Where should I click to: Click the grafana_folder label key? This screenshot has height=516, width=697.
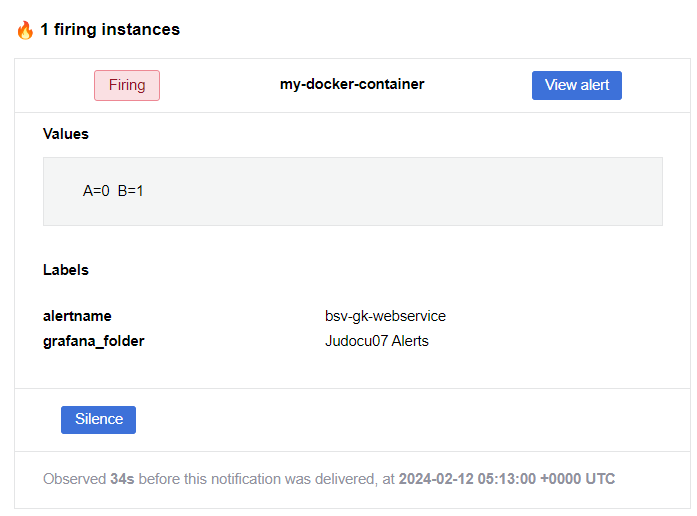[x=93, y=341]
